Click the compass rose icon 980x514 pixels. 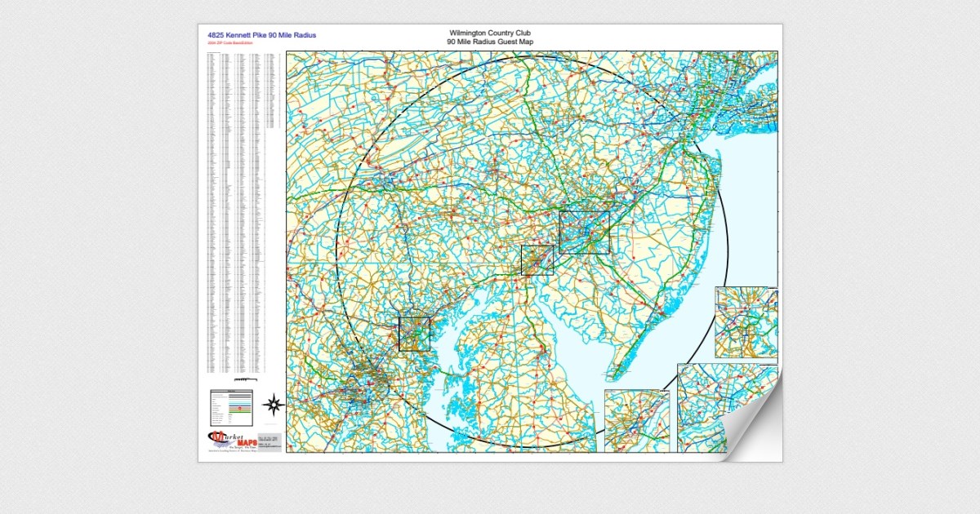pyautogui.click(x=275, y=404)
